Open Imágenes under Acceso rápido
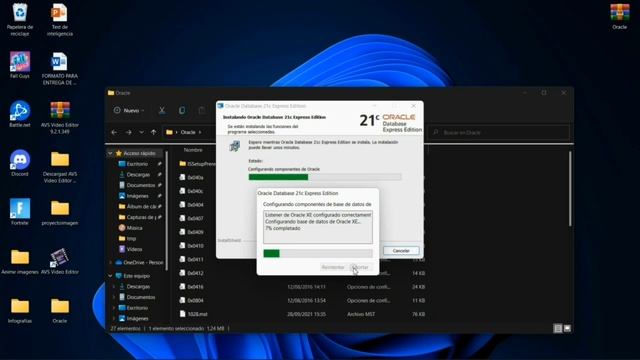 (x=137, y=196)
